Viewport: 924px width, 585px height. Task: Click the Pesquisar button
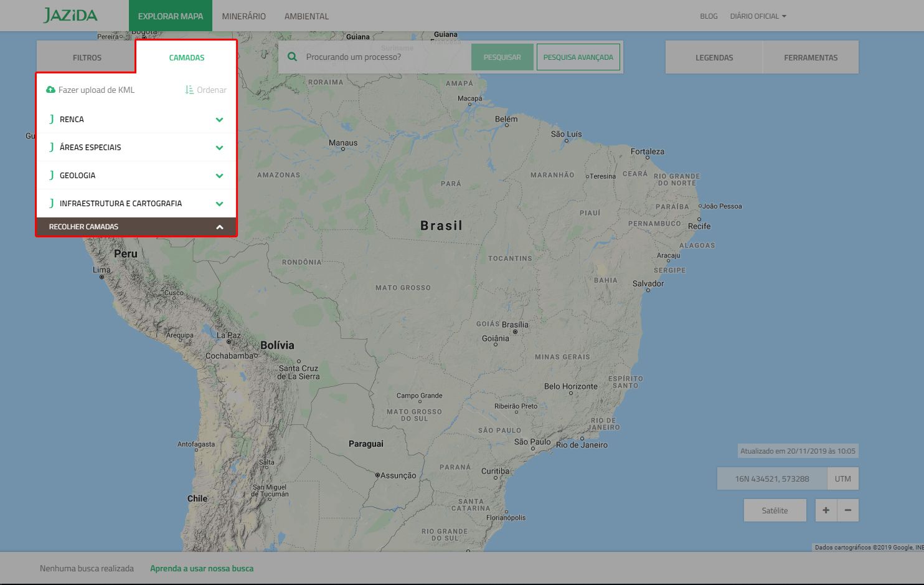(502, 57)
